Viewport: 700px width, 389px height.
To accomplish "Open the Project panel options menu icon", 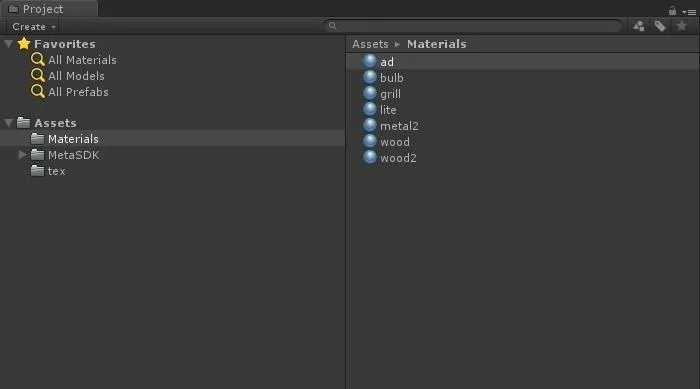I will [x=689, y=12].
